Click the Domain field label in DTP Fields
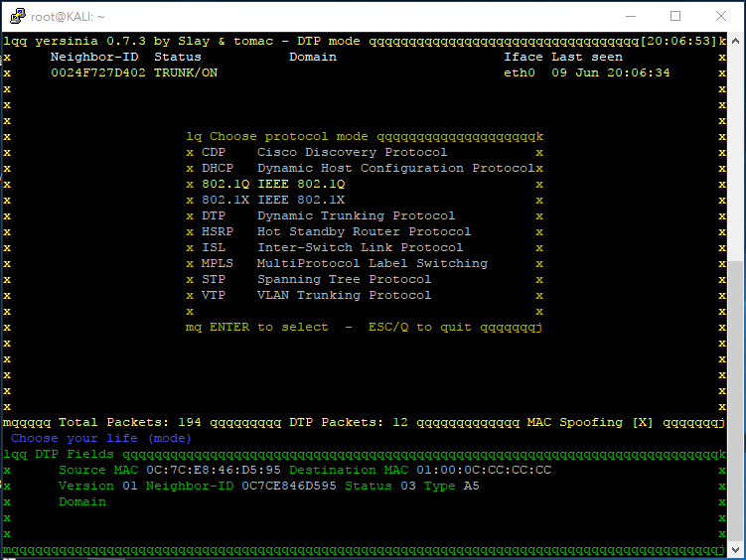Viewport: 746px width, 560px height. [82, 502]
